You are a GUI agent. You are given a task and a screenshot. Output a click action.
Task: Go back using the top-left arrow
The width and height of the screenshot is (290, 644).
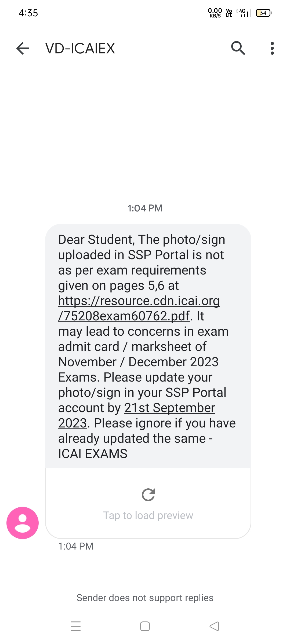point(23,49)
